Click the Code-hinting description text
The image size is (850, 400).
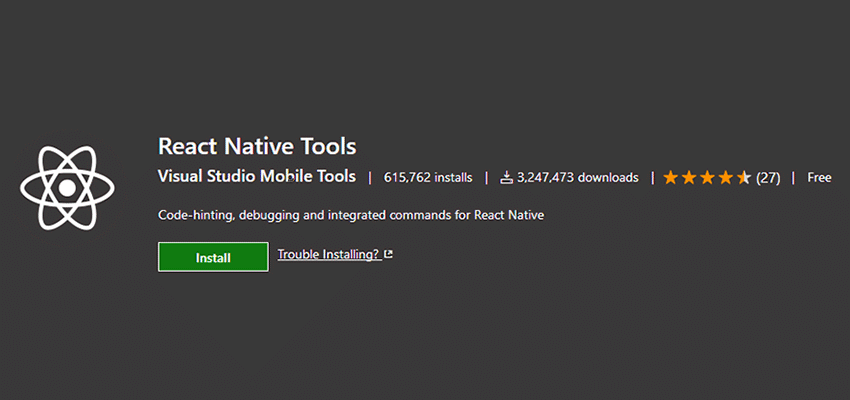click(x=351, y=215)
